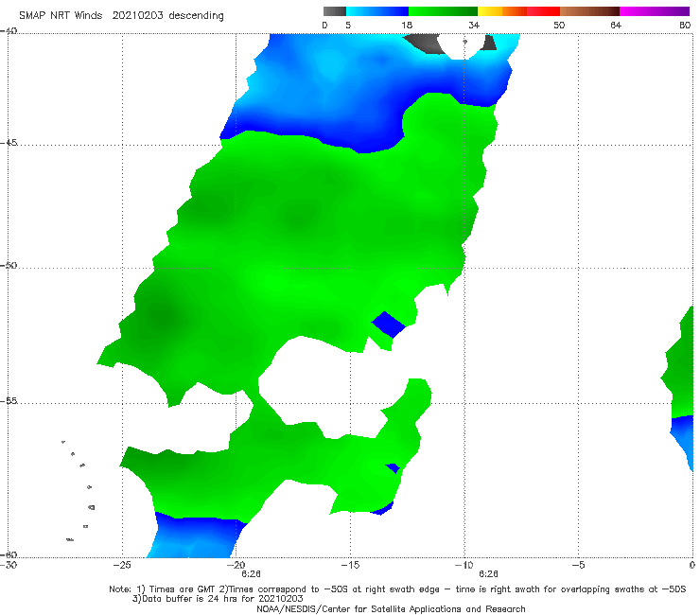Click the latitude axis label '-55'

coord(9,401)
